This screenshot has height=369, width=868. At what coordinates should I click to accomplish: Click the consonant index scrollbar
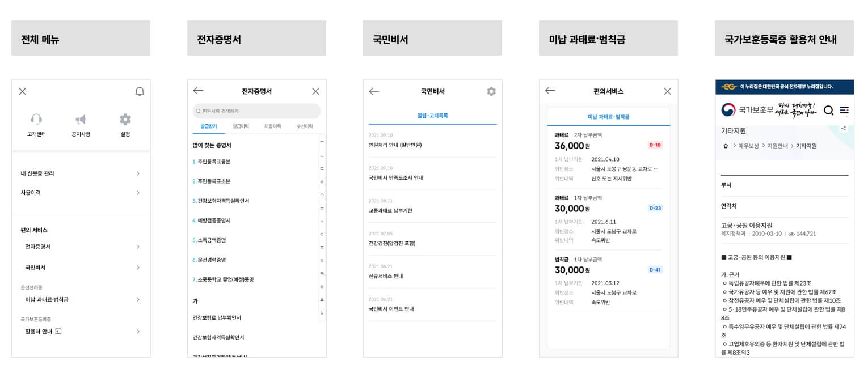(322, 227)
